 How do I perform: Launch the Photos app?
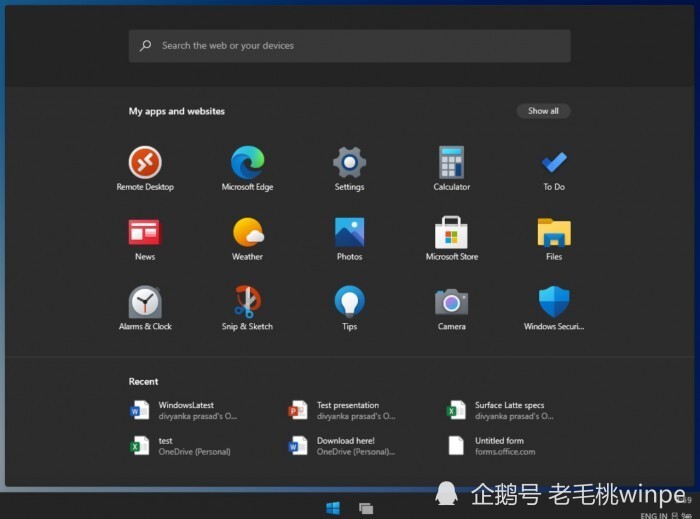click(x=350, y=239)
